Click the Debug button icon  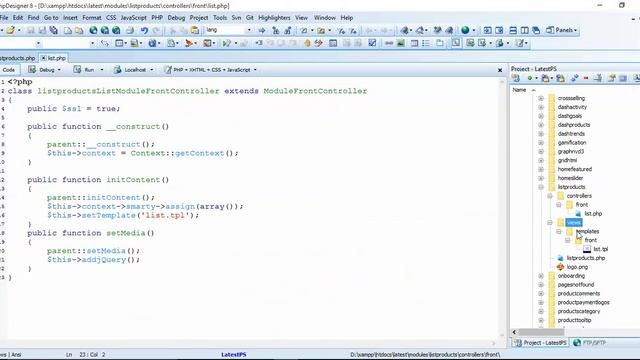32,70
